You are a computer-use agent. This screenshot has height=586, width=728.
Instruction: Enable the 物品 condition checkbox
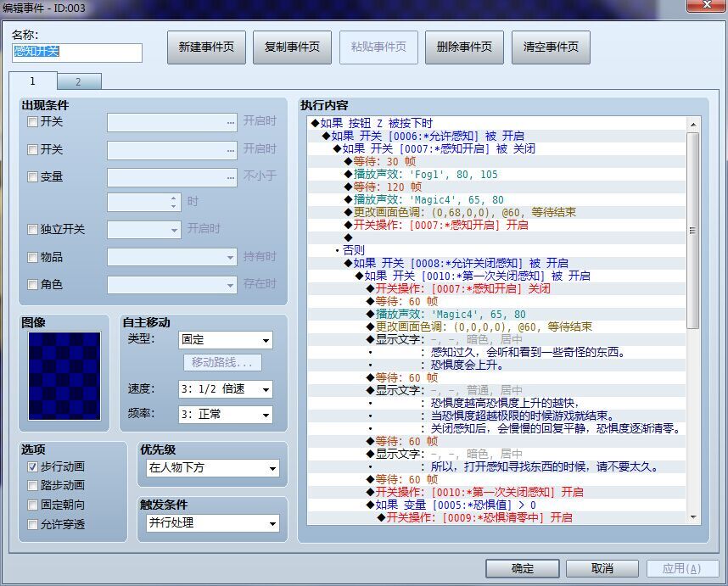click(32, 257)
